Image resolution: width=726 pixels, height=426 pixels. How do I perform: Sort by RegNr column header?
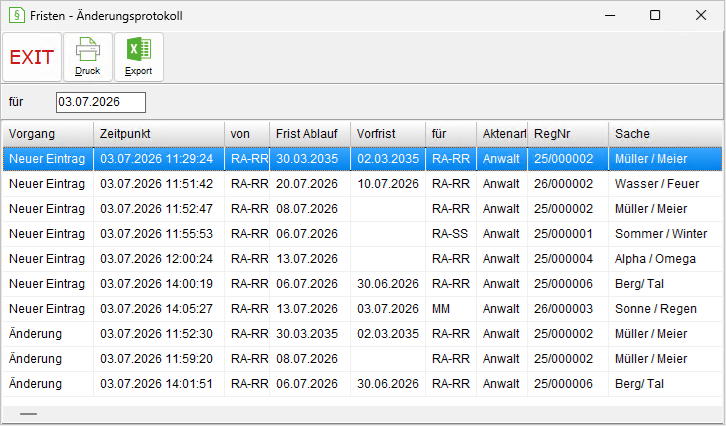568,134
